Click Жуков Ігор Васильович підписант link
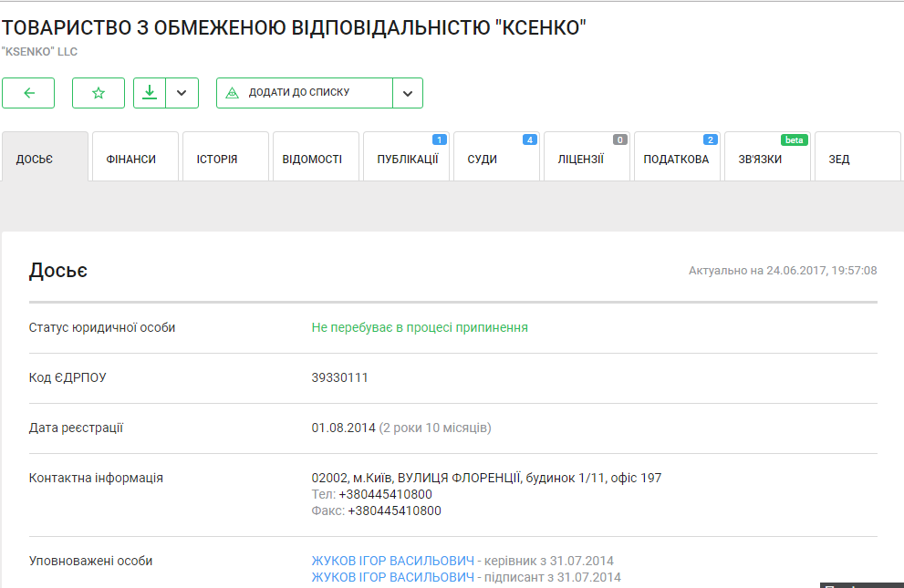This screenshot has width=904, height=588. coord(393,577)
